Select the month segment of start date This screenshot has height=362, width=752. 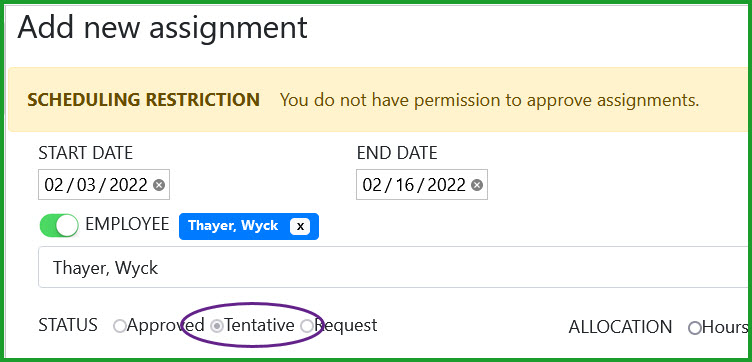point(53,185)
